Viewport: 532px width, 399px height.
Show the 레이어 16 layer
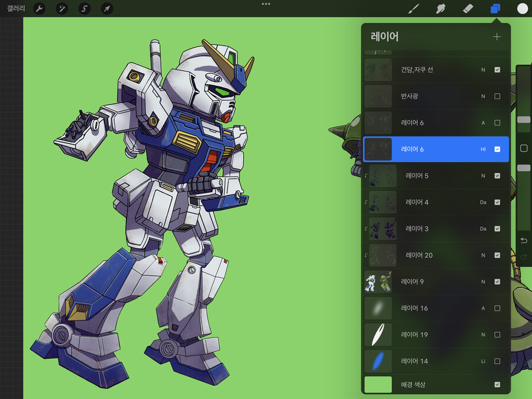tap(497, 308)
